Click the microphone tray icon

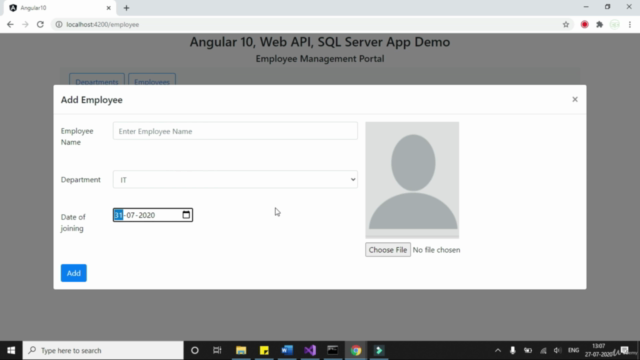pyautogui.click(x=513, y=350)
